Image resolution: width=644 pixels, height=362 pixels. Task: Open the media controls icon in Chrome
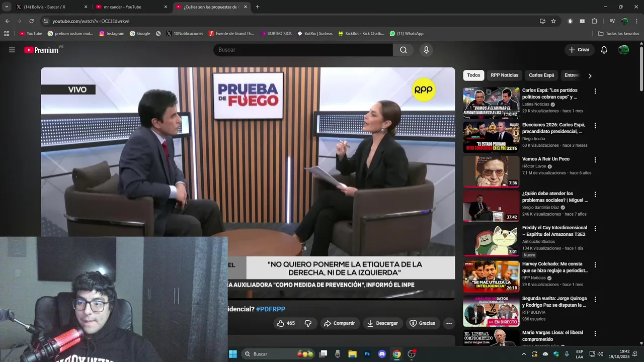[612, 21]
